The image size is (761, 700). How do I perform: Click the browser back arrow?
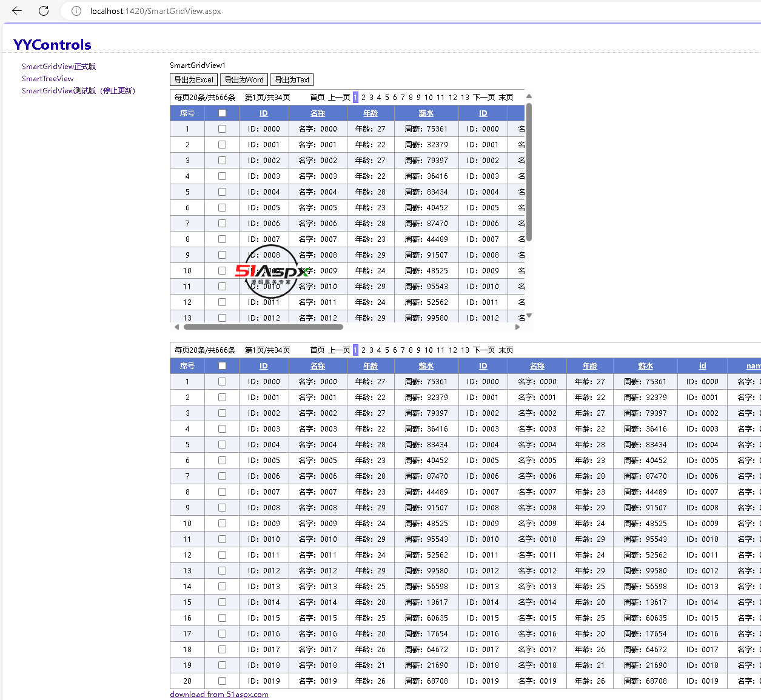pos(17,11)
